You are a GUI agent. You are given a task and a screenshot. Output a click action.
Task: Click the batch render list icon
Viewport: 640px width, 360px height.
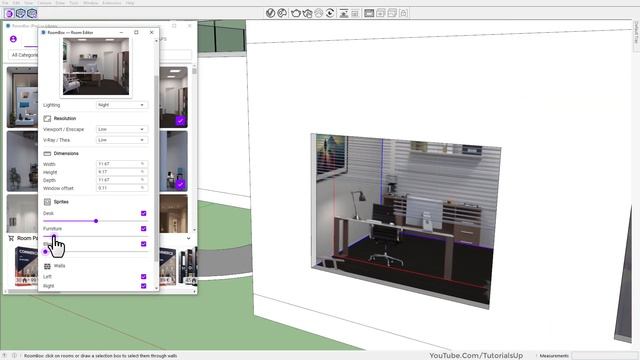(355, 13)
